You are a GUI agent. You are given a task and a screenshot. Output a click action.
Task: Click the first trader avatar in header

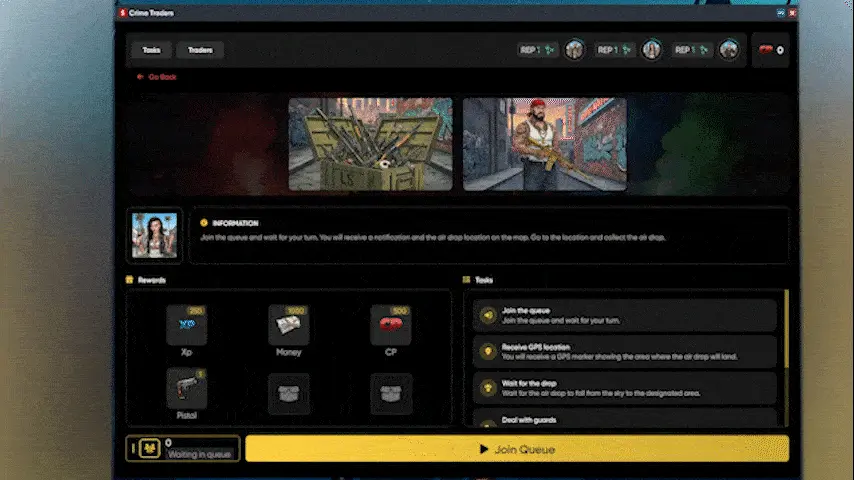click(x=574, y=50)
